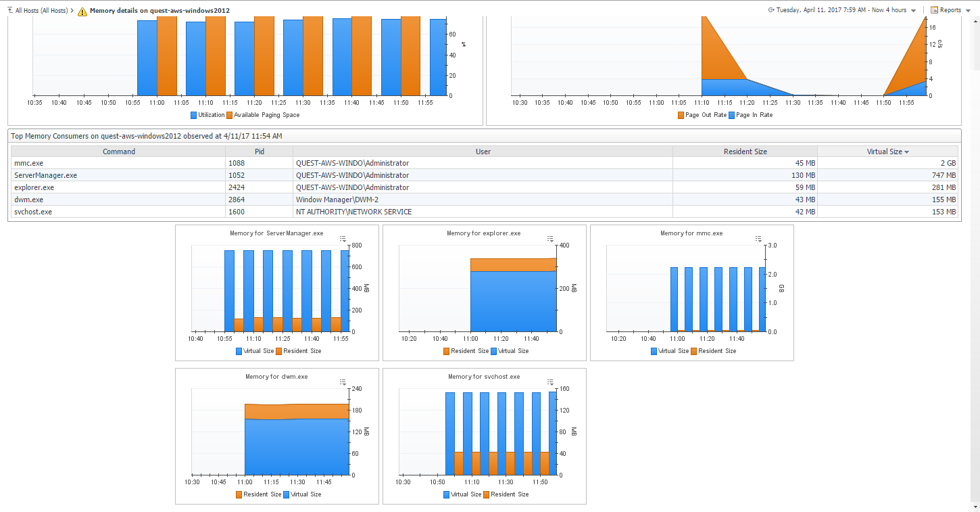The width and height of the screenshot is (980, 512).
Task: Click Utilization blue legend swatch
Action: 194,115
